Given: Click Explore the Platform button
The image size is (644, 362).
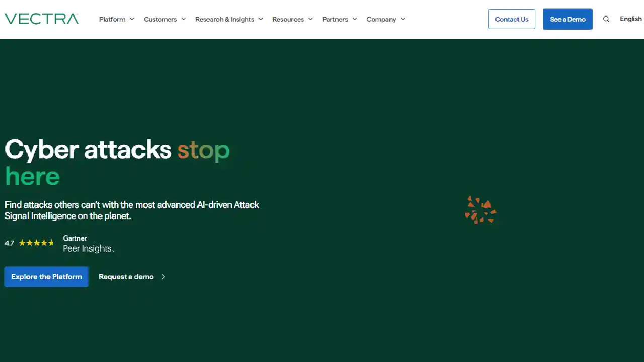Looking at the screenshot, I should pyautogui.click(x=47, y=277).
